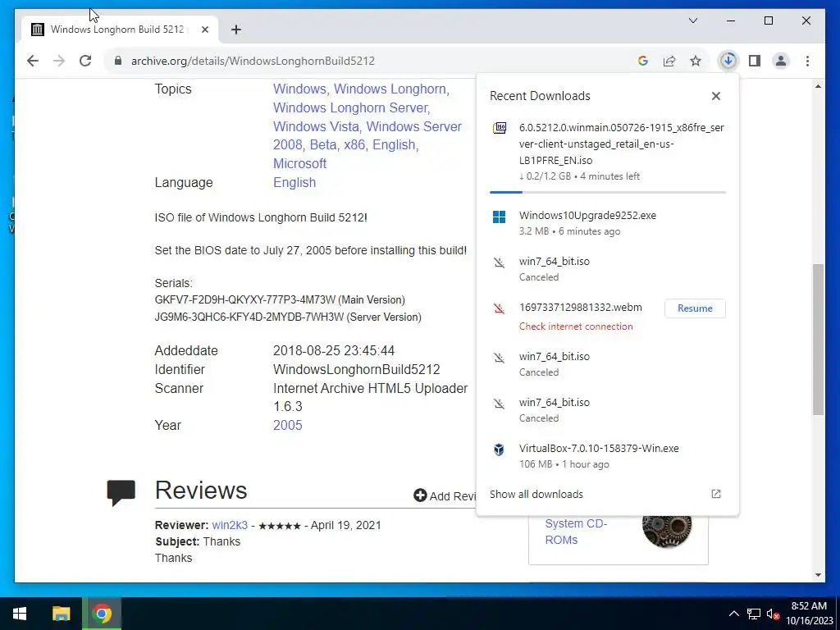Screen dimensions: 840x630
Task: Toggle the Chrome downloads toolbar icon
Action: (x=728, y=61)
